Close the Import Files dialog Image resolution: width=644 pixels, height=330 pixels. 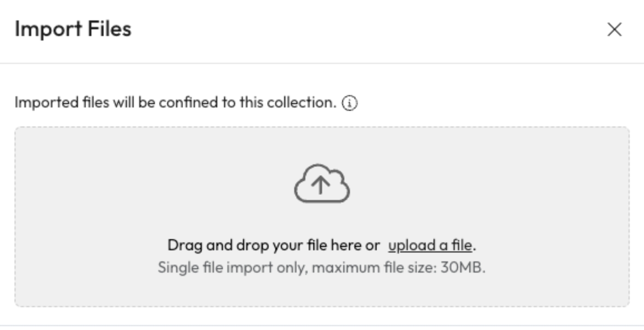[614, 30]
